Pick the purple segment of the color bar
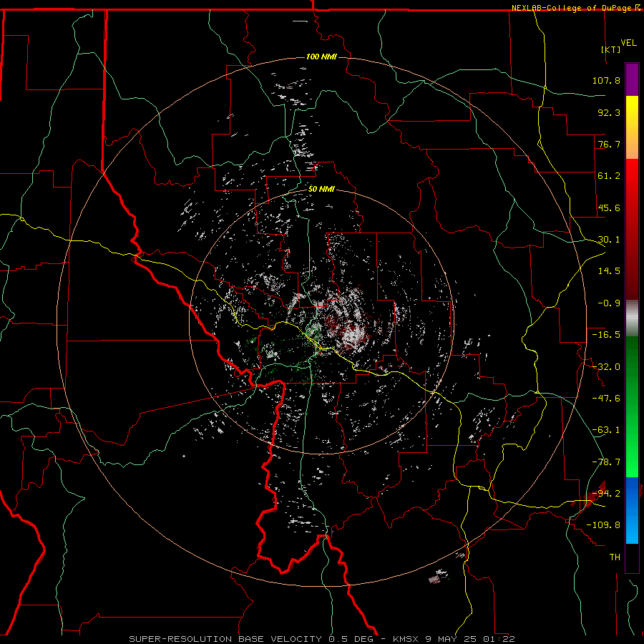The width and height of the screenshot is (644, 644). 632,79
